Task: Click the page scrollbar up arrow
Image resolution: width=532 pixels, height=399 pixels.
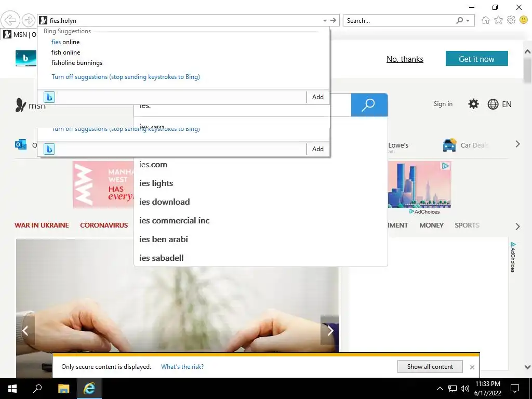Action: (527, 52)
